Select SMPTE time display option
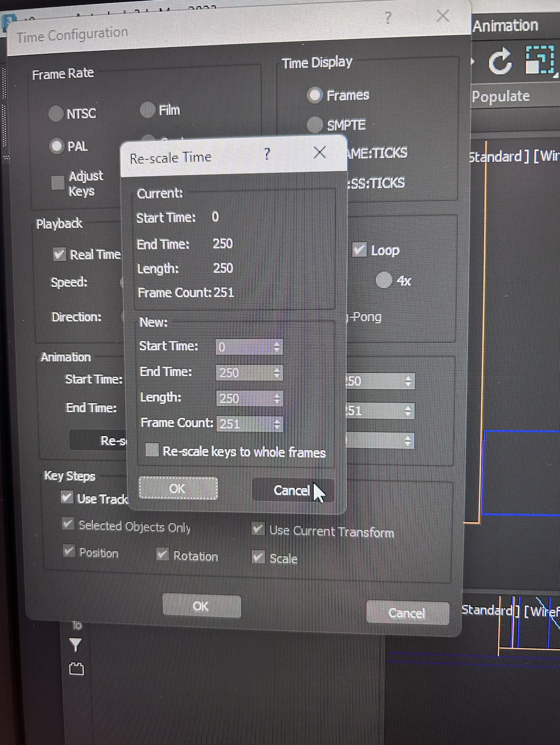 click(x=315, y=125)
